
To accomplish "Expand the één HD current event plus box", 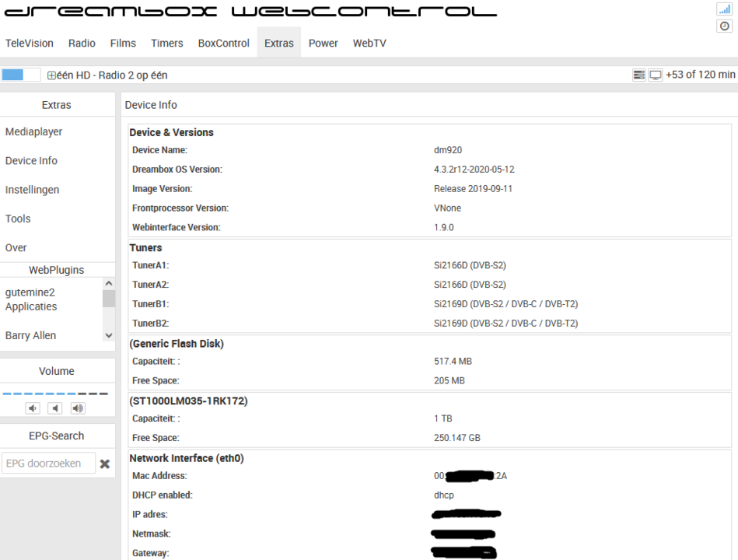I will pos(51,75).
